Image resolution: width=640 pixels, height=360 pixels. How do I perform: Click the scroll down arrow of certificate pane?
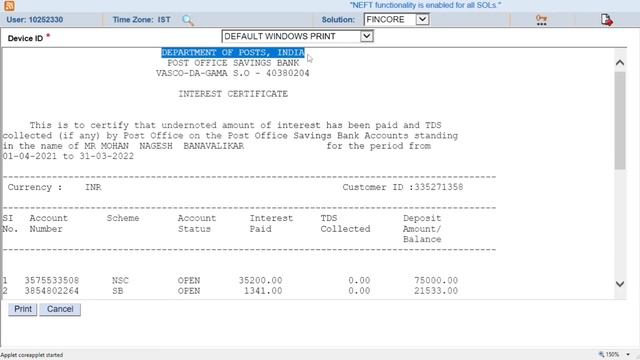coord(620,284)
